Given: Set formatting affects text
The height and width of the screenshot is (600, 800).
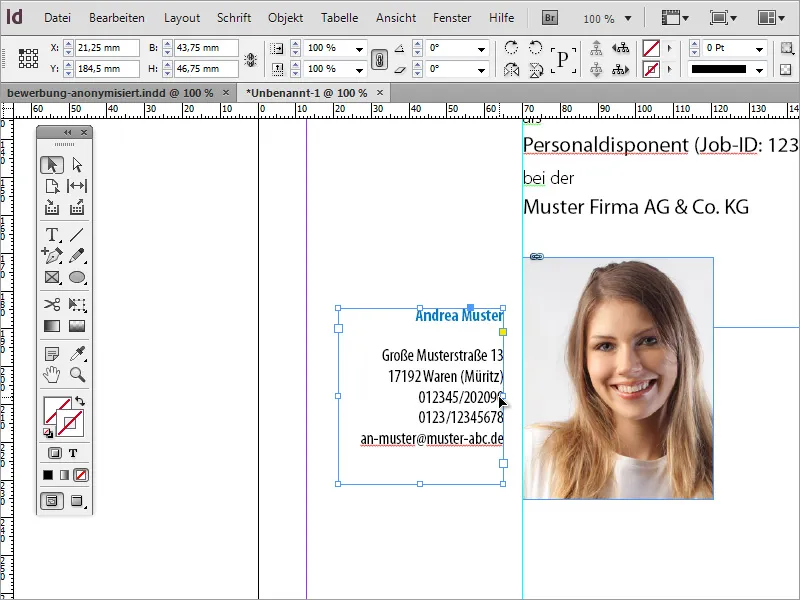Looking at the screenshot, I should tap(73, 453).
